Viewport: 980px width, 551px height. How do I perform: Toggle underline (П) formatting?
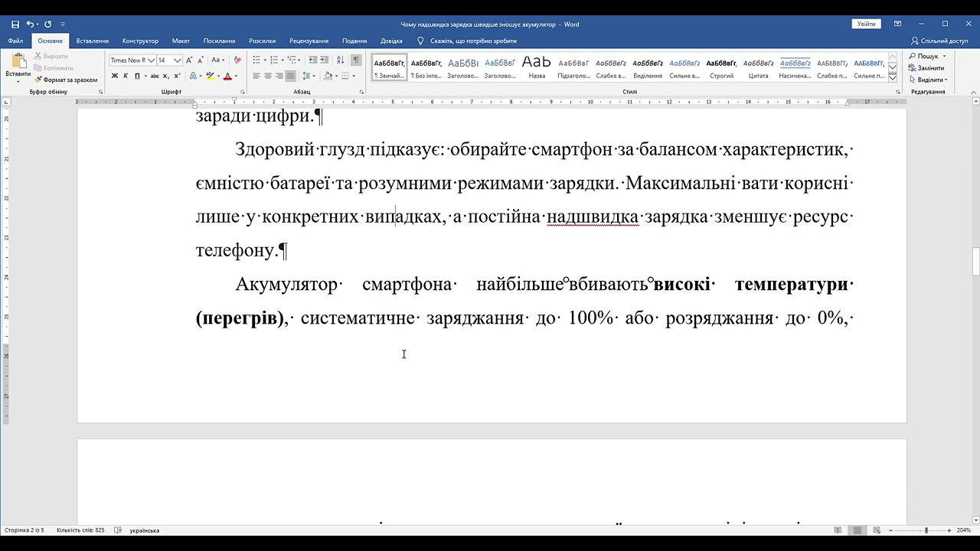click(x=137, y=76)
